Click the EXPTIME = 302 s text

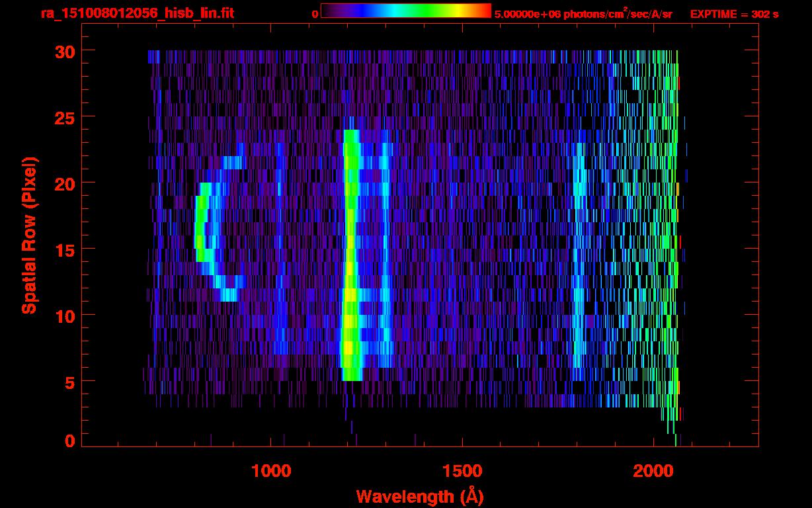pos(734,14)
